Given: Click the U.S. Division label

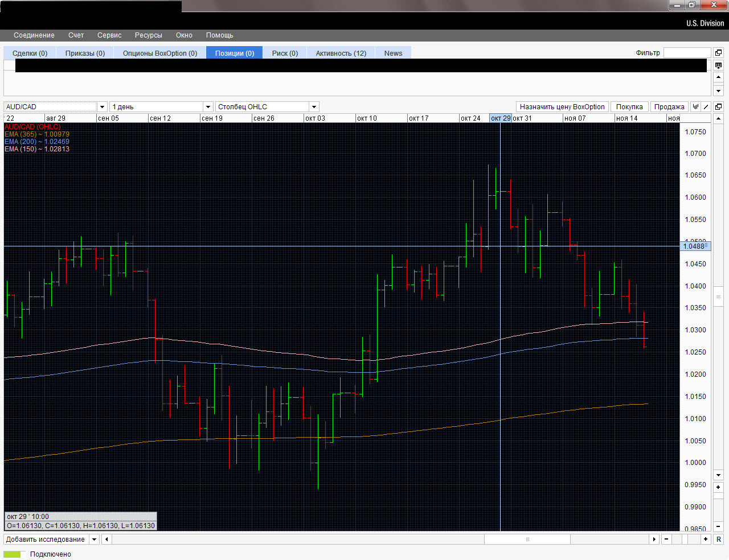Looking at the screenshot, I should click(x=705, y=23).
